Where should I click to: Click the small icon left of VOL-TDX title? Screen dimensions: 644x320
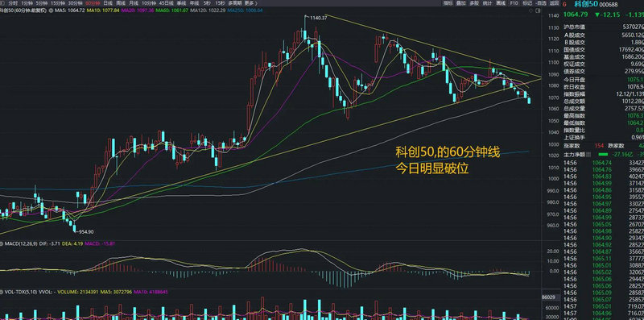point(2,292)
